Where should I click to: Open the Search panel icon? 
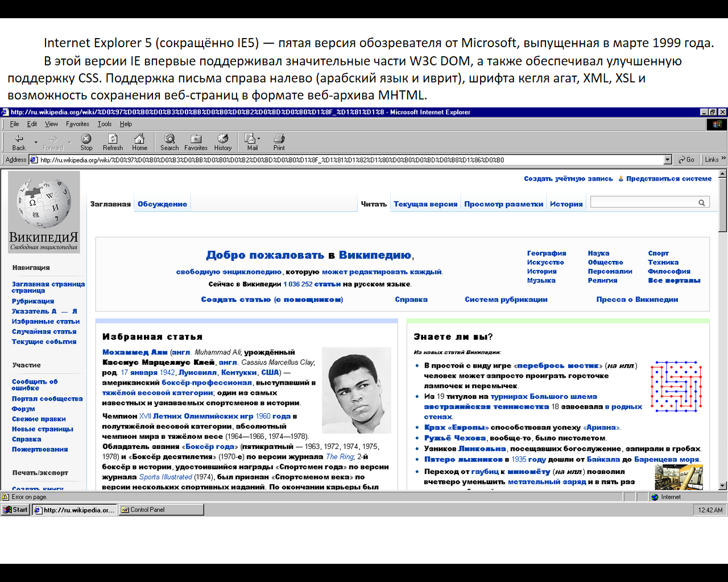(169, 138)
